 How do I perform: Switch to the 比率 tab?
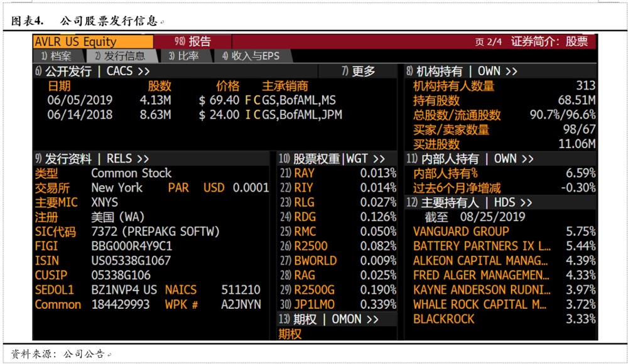[x=184, y=56]
